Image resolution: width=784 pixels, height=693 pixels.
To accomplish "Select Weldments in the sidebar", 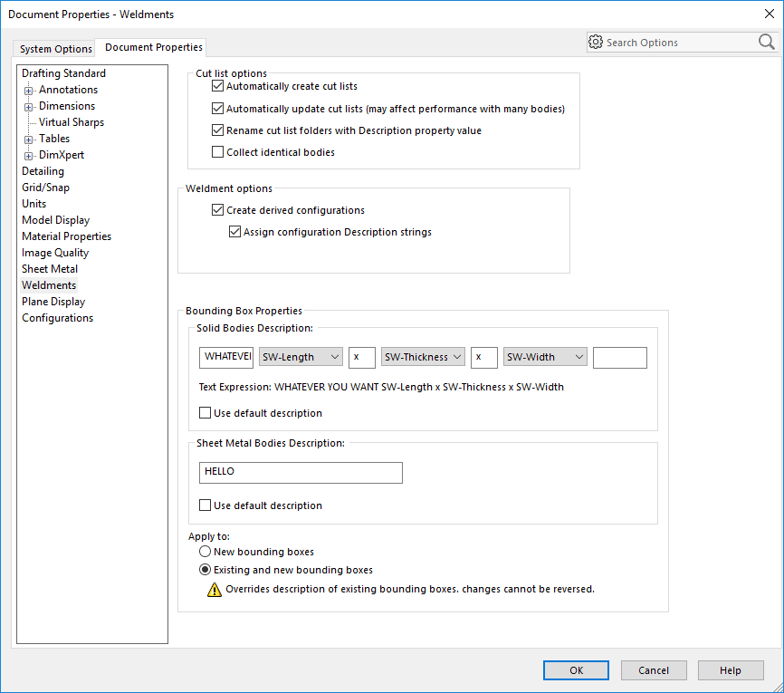I will (x=49, y=285).
